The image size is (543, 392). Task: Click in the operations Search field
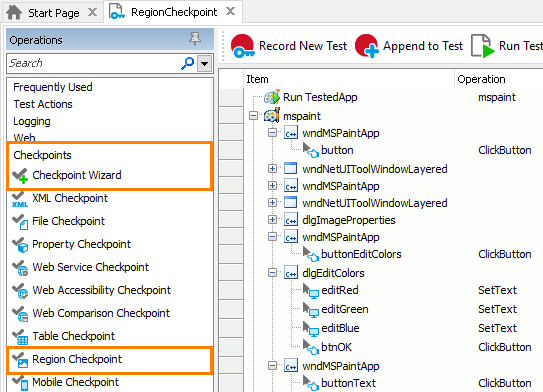[x=94, y=63]
